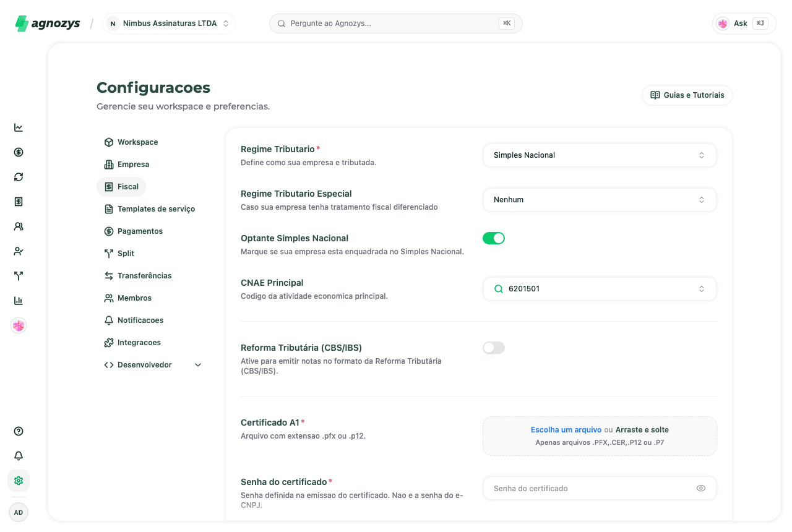Open Integracoes settings

(x=132, y=343)
